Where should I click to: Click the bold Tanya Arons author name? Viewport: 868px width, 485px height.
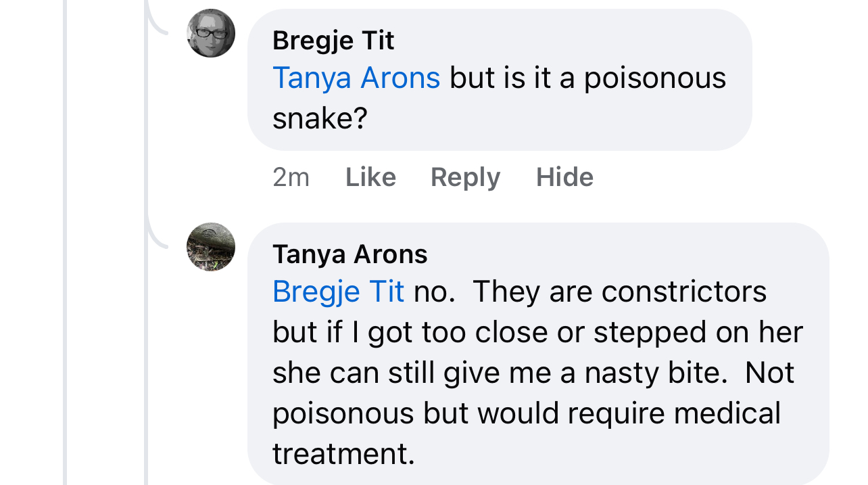(x=350, y=254)
